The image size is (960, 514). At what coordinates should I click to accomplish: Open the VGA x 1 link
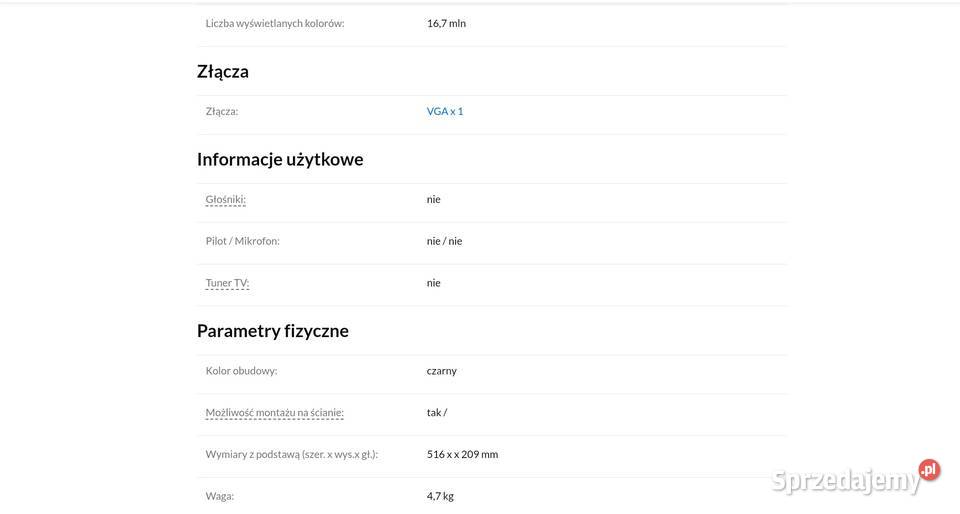[444, 111]
